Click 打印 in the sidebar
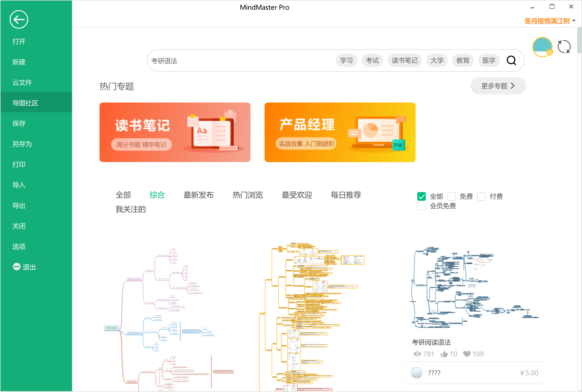 36,165
